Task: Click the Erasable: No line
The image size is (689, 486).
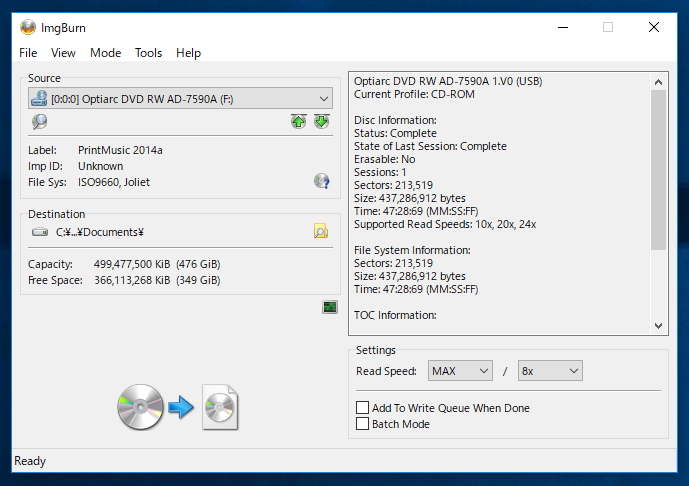Action: click(384, 159)
